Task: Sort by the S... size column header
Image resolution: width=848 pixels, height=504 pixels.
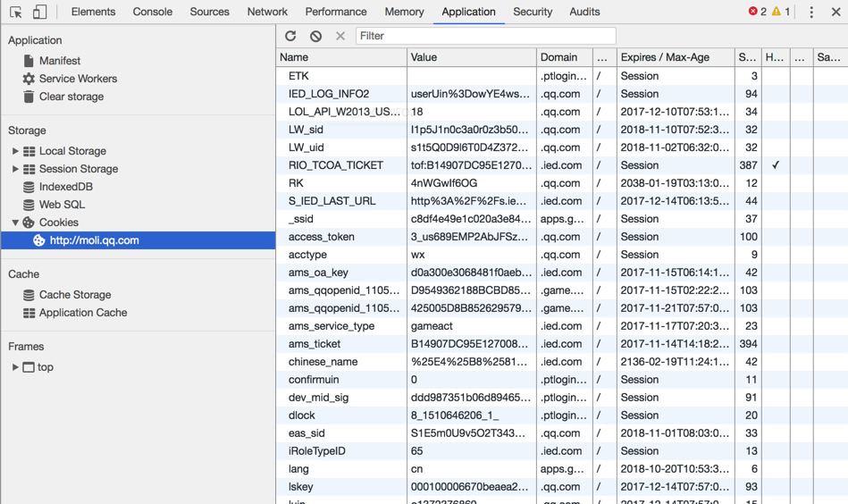Action: [x=748, y=57]
